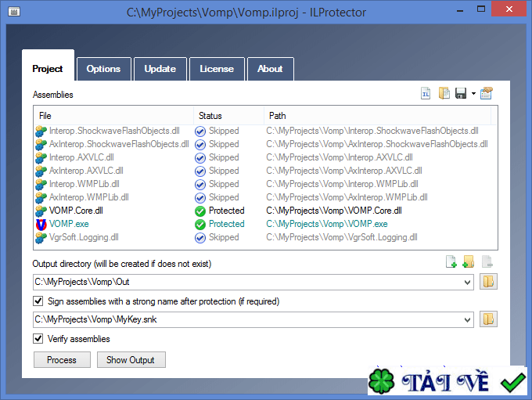Click Skipped status icon for VgrSoft.Logging.dll
This screenshot has width=532, height=400.
200,238
